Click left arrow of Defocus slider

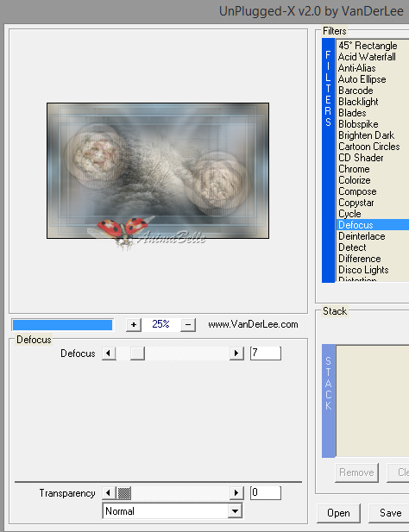(109, 354)
